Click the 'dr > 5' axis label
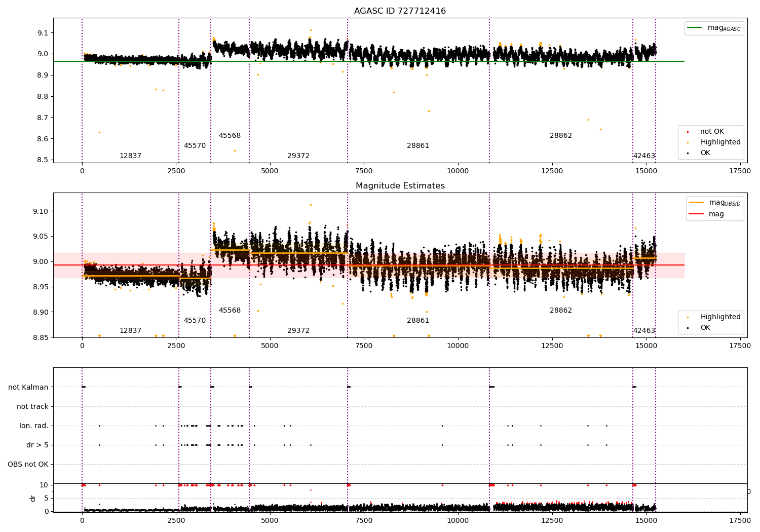The height and width of the screenshot is (532, 760). [x=37, y=445]
